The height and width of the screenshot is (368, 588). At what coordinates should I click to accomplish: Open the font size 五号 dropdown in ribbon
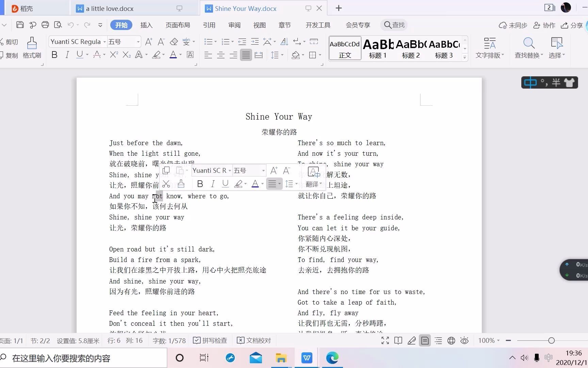click(138, 42)
